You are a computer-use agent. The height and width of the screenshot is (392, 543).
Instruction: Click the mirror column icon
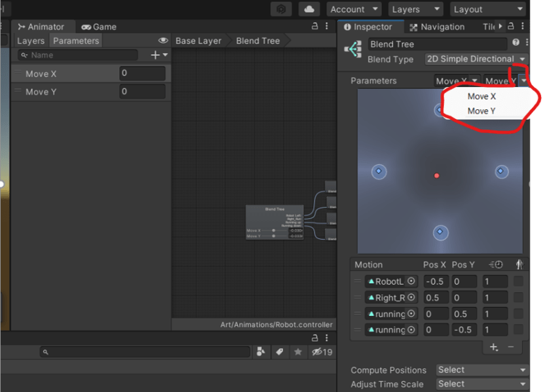point(519,264)
